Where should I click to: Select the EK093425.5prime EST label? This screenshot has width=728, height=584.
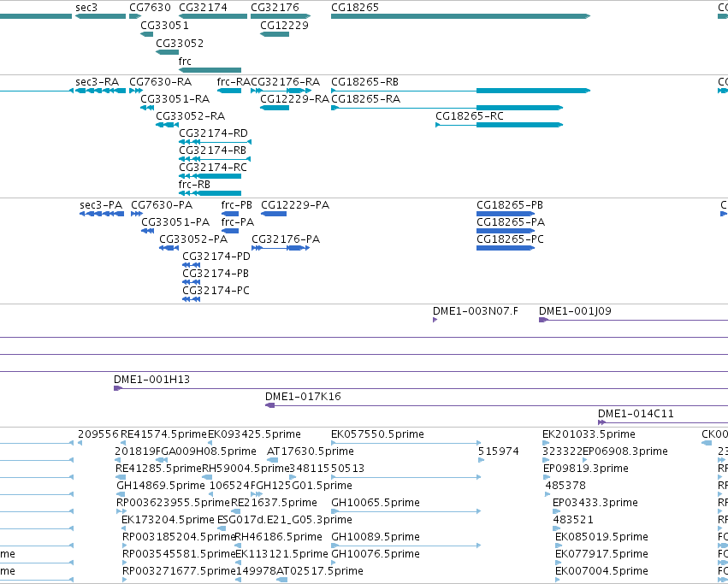(254, 434)
